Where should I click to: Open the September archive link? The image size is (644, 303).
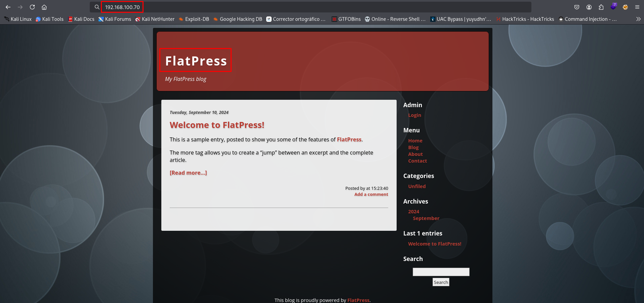click(426, 218)
